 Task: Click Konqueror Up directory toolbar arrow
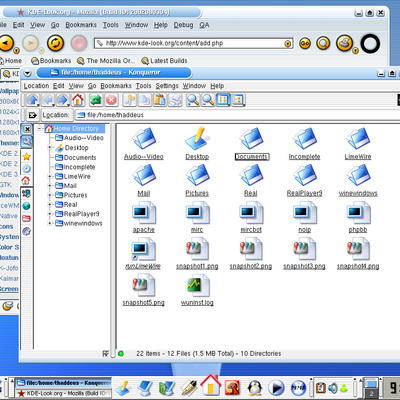point(33,100)
